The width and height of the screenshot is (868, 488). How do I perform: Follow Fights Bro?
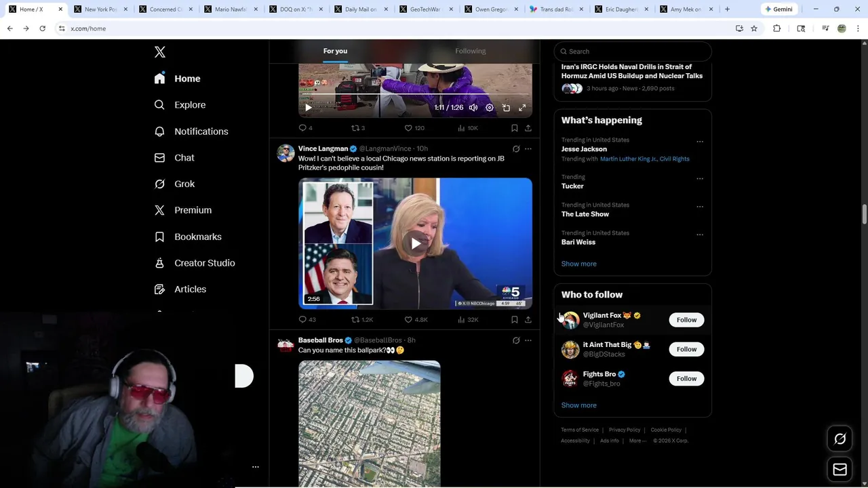pyautogui.click(x=686, y=378)
